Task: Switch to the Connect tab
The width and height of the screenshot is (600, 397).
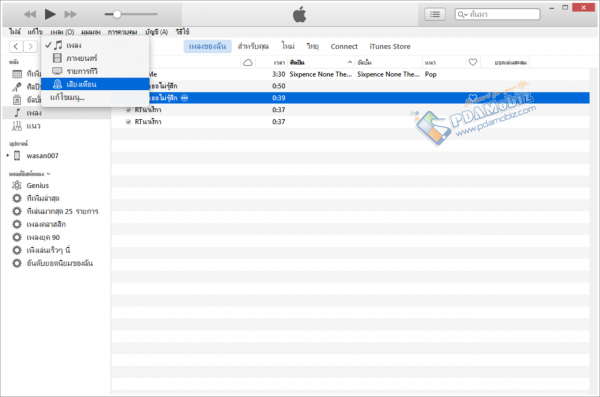Action: (344, 46)
